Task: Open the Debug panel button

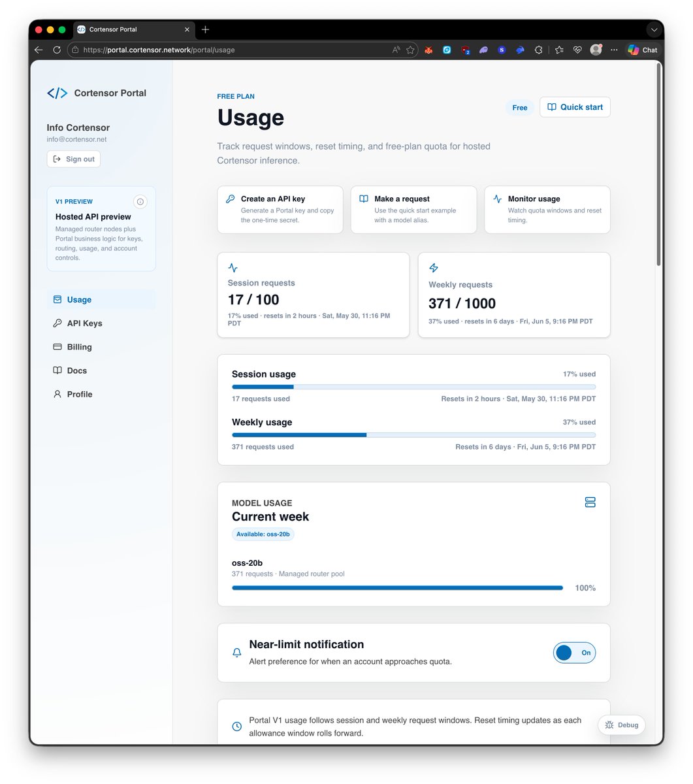Action: coord(622,725)
